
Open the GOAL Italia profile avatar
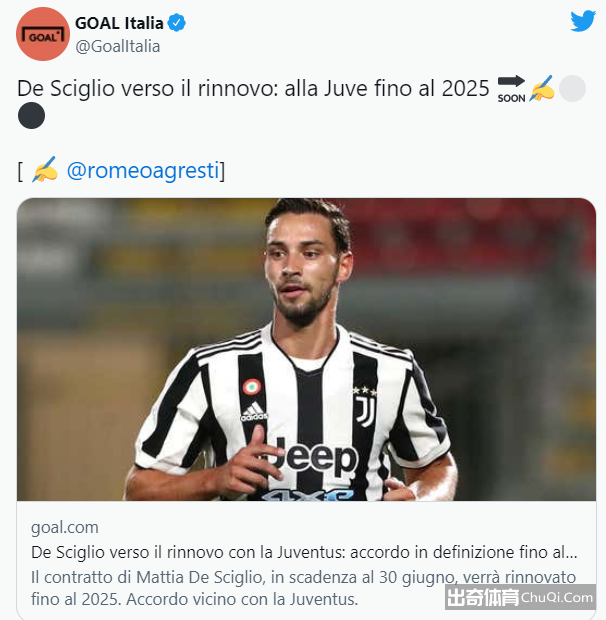click(x=43, y=34)
